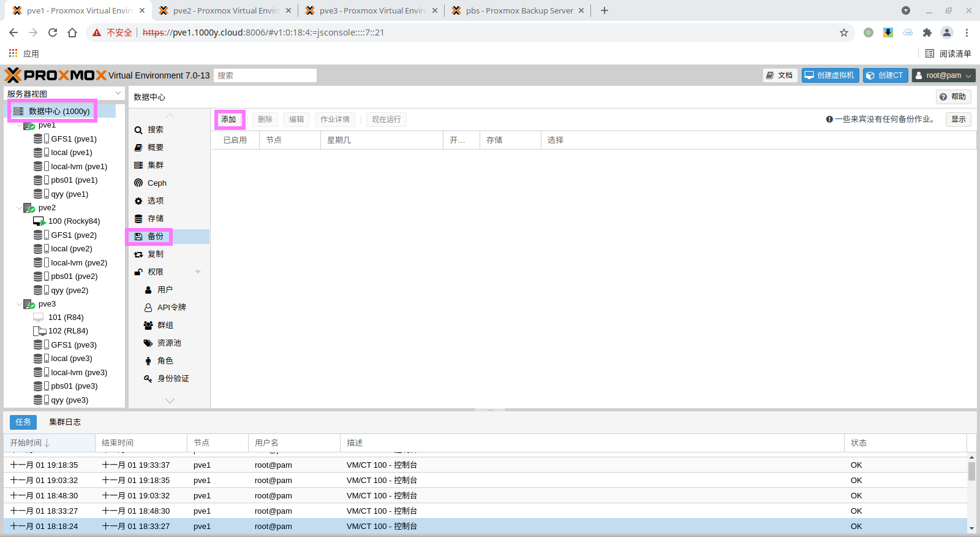
Task: Click the add (添加) backup job button
Action: [229, 120]
